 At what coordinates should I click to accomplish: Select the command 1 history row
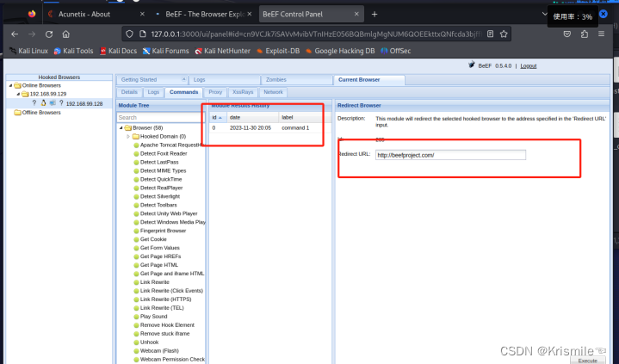click(x=270, y=128)
